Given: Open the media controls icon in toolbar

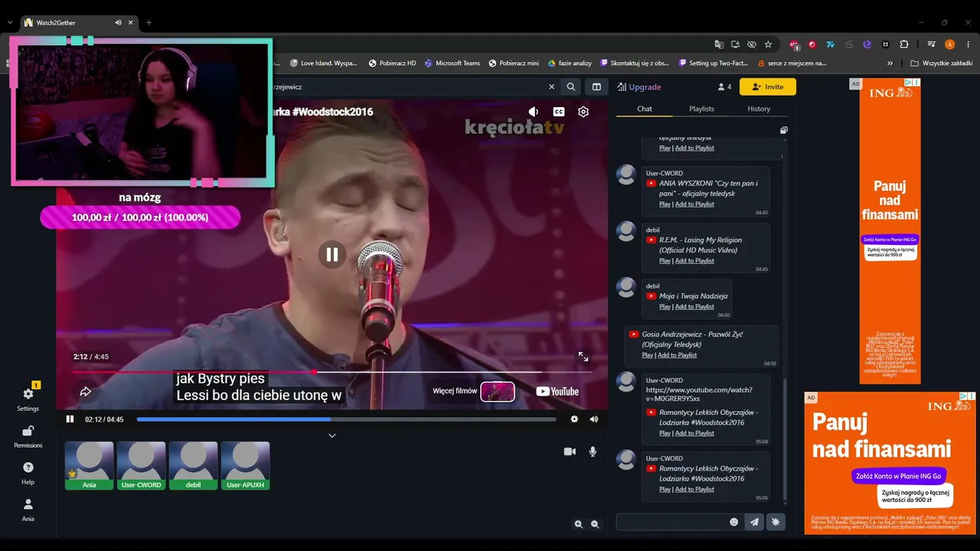Looking at the screenshot, I should tap(931, 44).
